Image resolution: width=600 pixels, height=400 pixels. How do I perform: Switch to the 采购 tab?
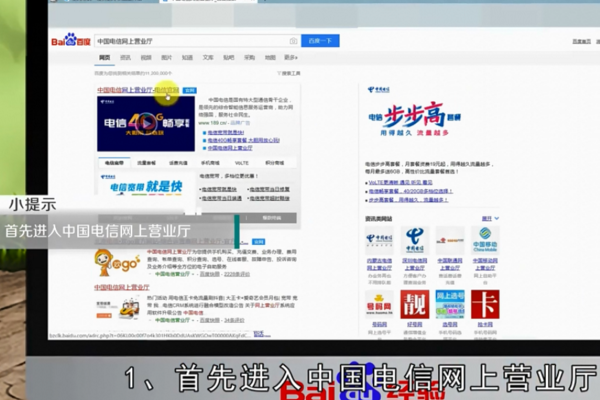click(249, 57)
